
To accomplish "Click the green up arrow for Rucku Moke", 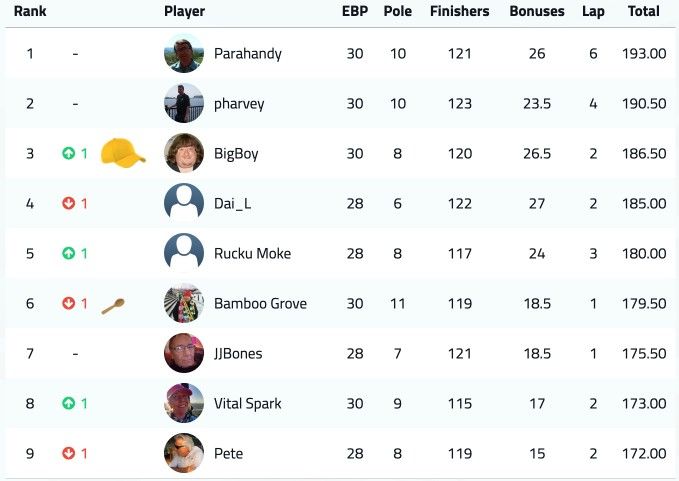I will tap(68, 253).
